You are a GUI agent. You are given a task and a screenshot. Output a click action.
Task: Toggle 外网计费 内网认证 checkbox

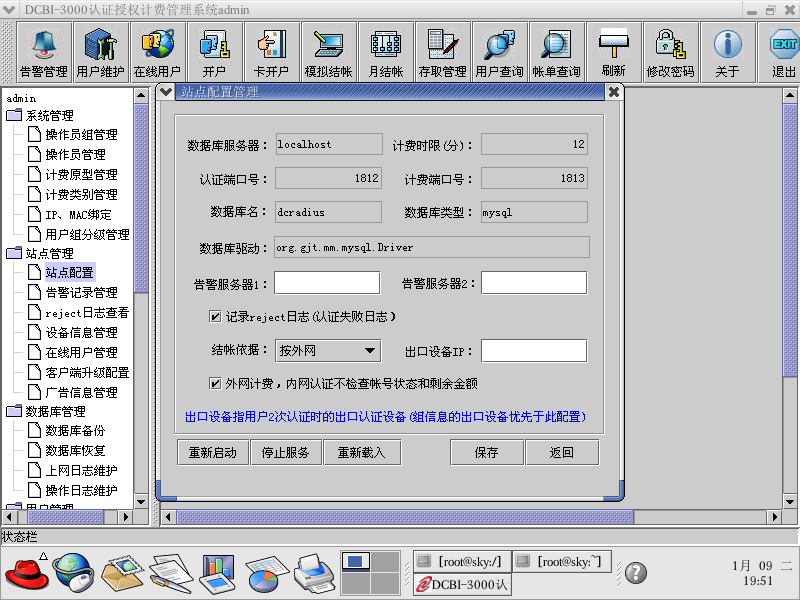coord(215,383)
